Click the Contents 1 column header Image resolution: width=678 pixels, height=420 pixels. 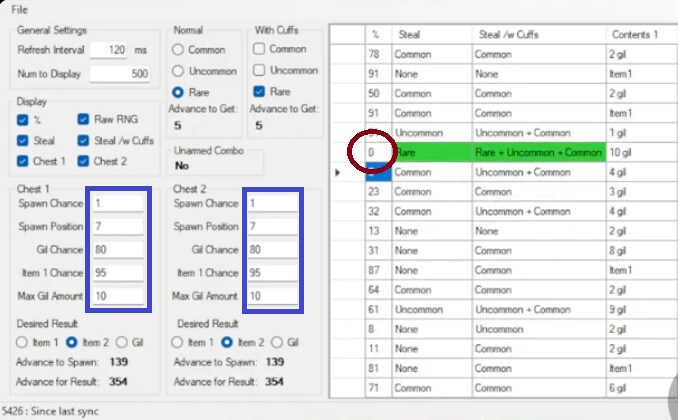click(640, 35)
